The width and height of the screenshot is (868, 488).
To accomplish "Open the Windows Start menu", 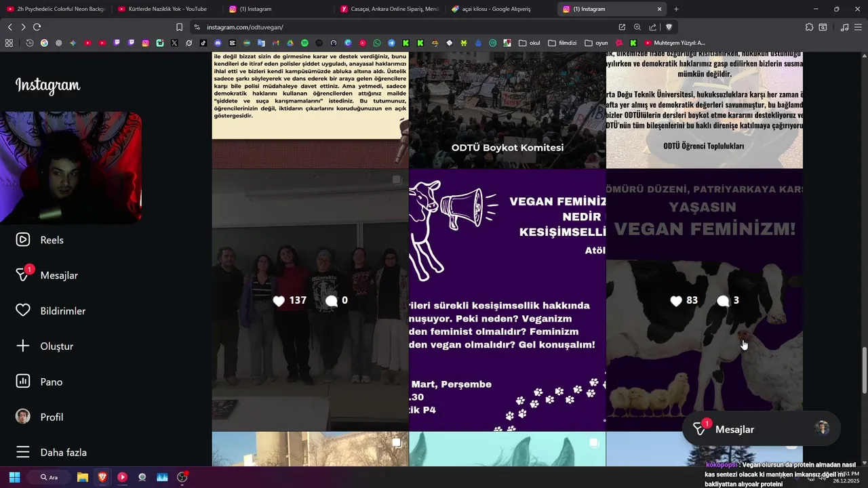I will click(x=14, y=477).
